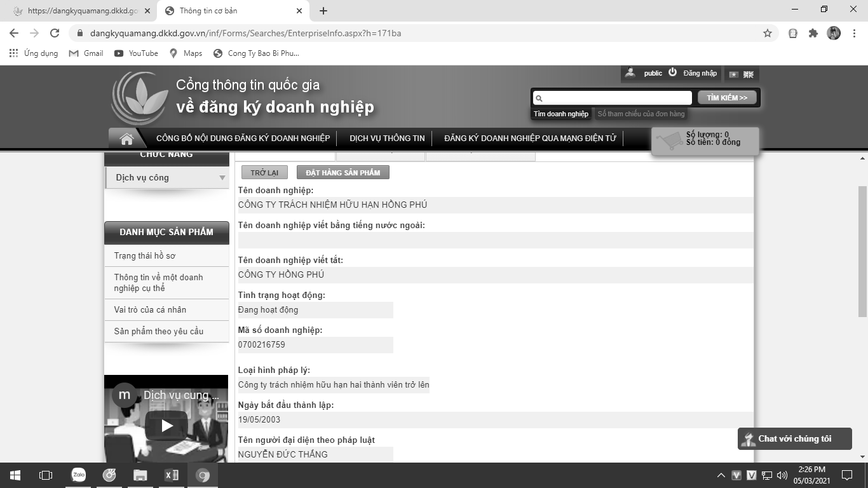868x488 pixels.
Task: Reload the page in Chrome
Action: 55,33
